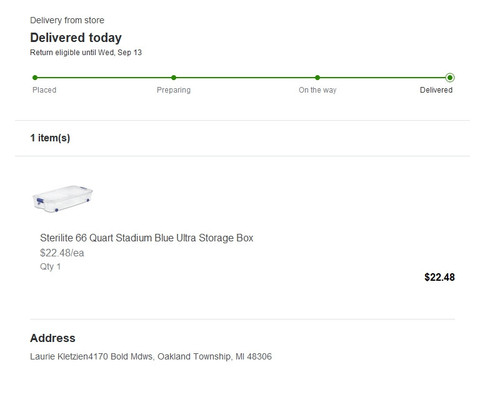Open Sterilite 66 Quart Storage Box link
Screen dimensions: 500x404
pyautogui.click(x=147, y=238)
